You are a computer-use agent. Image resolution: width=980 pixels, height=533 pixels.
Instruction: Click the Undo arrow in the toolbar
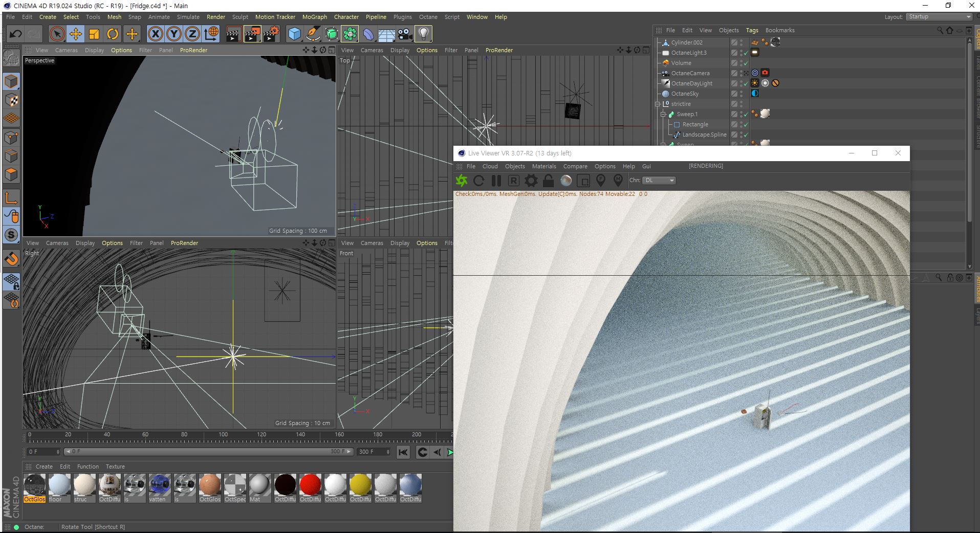[x=15, y=34]
